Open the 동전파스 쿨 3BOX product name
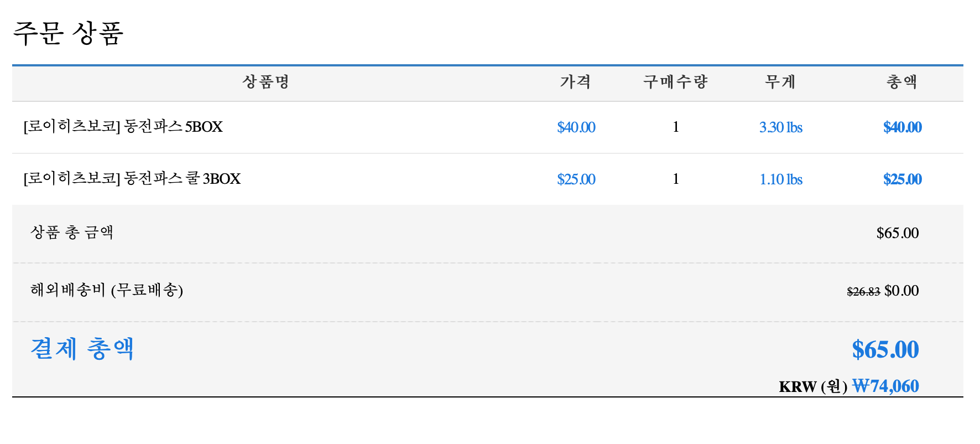The image size is (980, 444). coord(132,179)
